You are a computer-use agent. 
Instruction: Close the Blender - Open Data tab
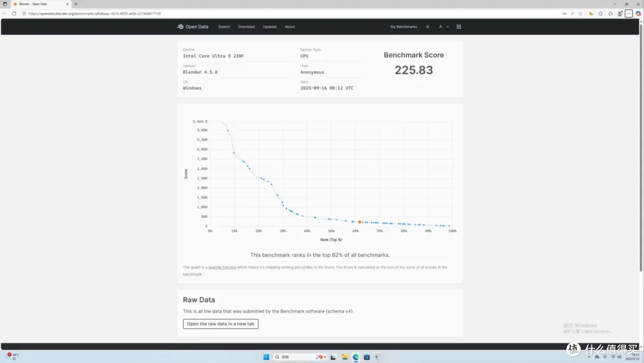click(x=67, y=4)
